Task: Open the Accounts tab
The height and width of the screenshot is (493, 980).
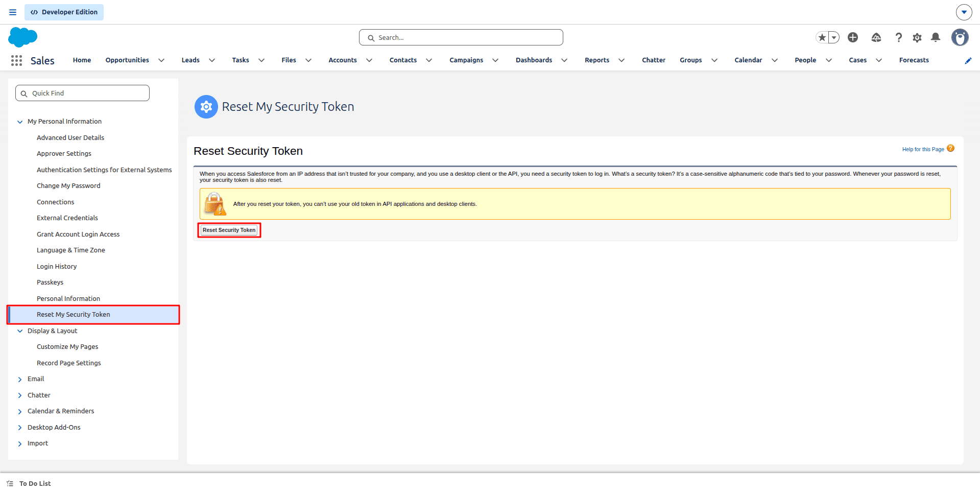Action: point(343,60)
